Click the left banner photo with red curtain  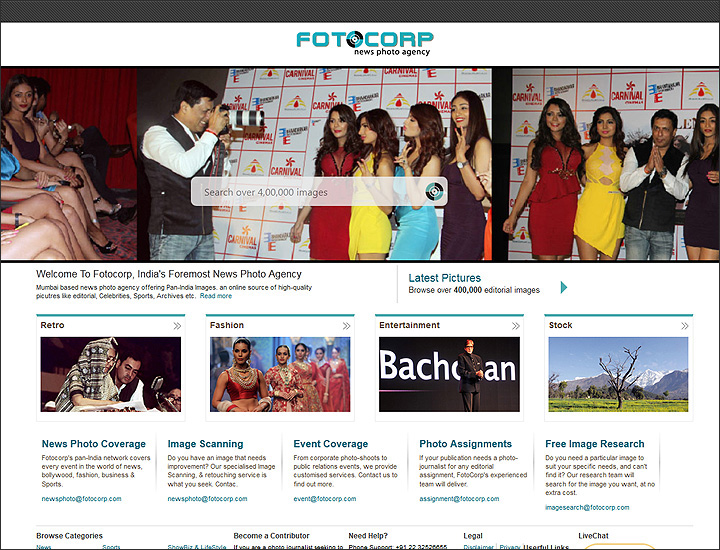click(x=69, y=164)
